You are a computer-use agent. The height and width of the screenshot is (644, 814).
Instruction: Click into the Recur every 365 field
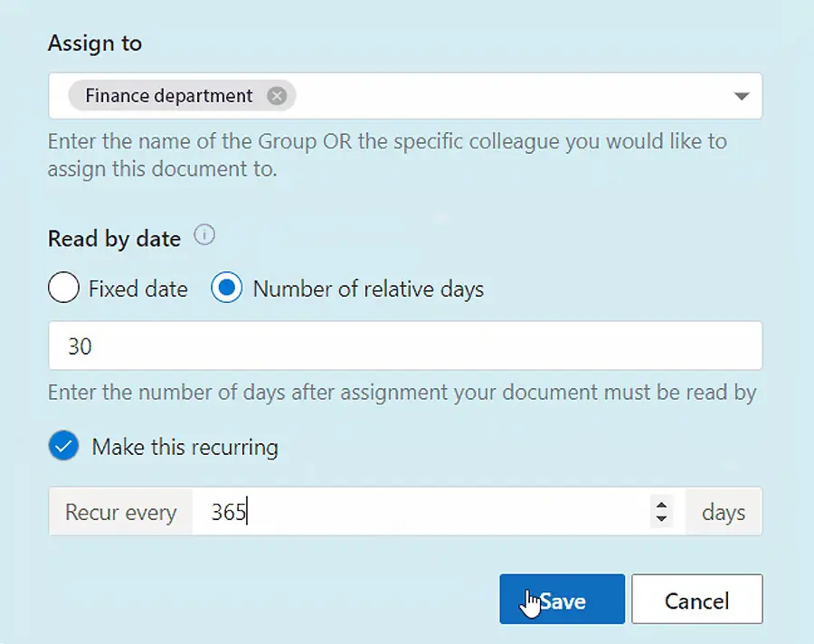pyautogui.click(x=421, y=512)
